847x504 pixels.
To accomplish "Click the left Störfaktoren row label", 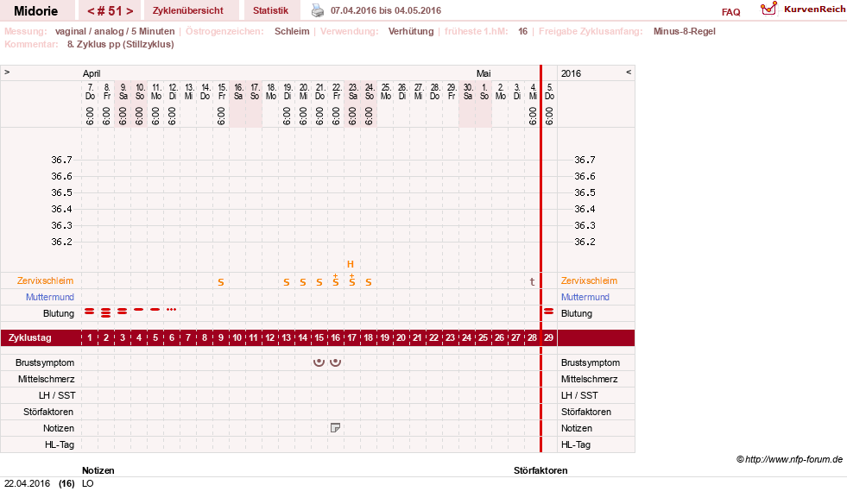I will (48, 412).
